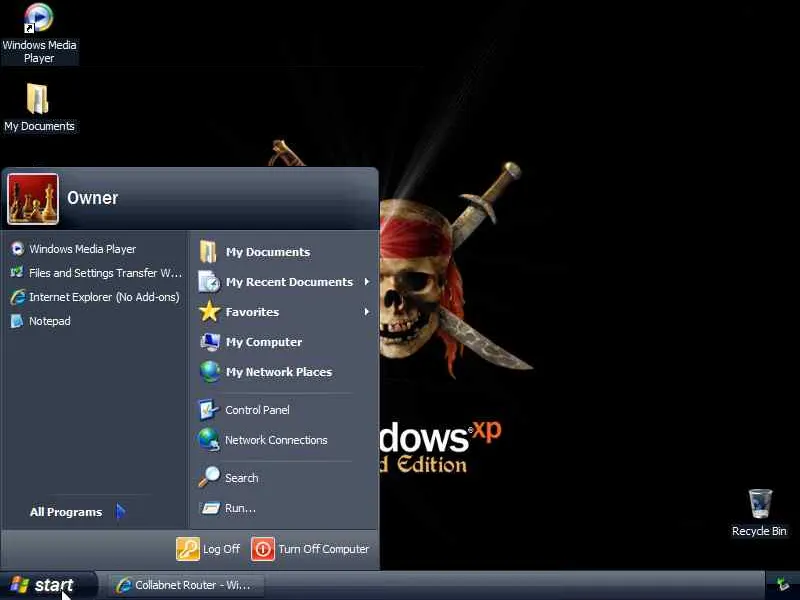Open Windows Media Player desktop shortcut icon
This screenshot has width=800, height=600.
coord(39,18)
